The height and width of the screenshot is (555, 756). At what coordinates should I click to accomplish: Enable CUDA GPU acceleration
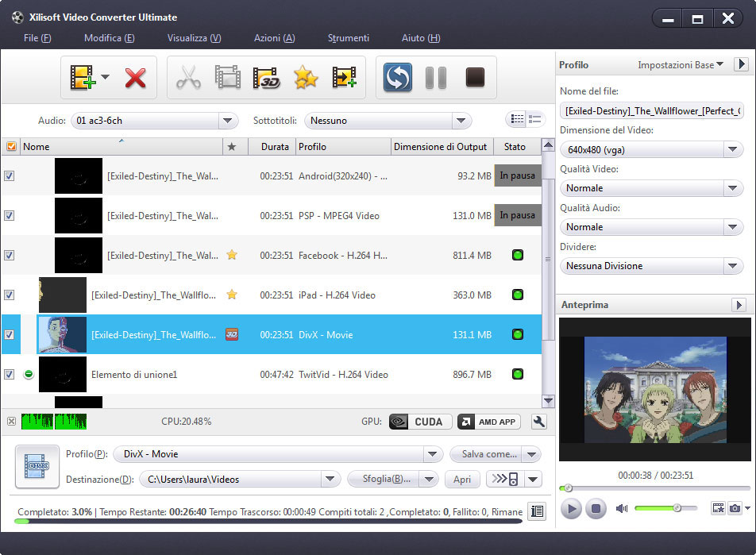coord(420,422)
